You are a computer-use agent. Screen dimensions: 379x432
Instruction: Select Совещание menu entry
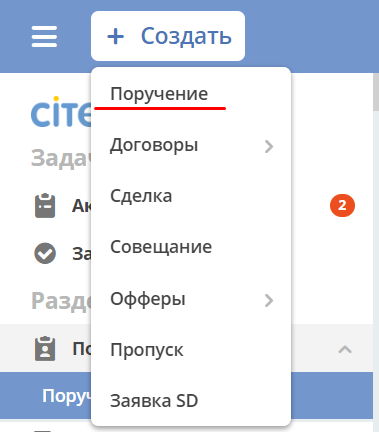tap(191, 247)
